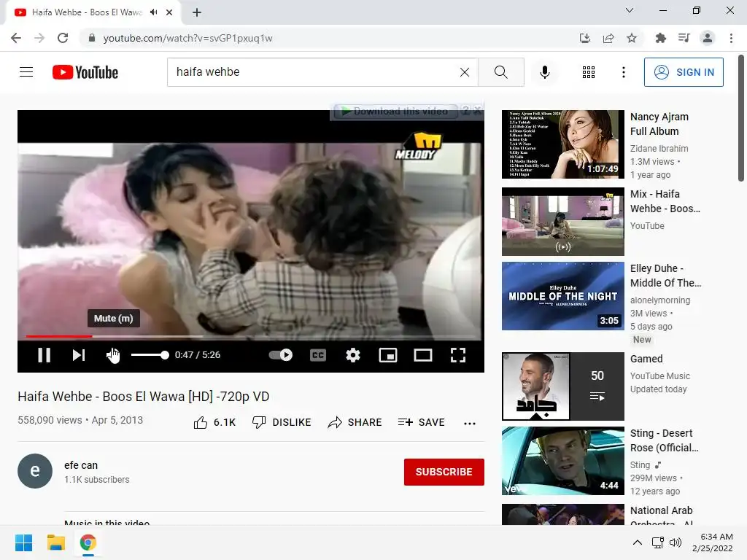
Task: Mute the video with the speaker icon
Action: (113, 355)
